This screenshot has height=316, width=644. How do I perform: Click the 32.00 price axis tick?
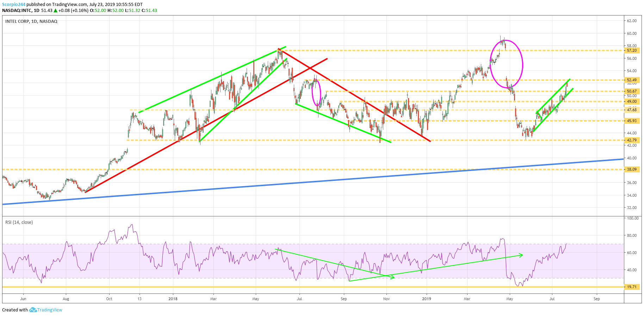pyautogui.click(x=632, y=208)
